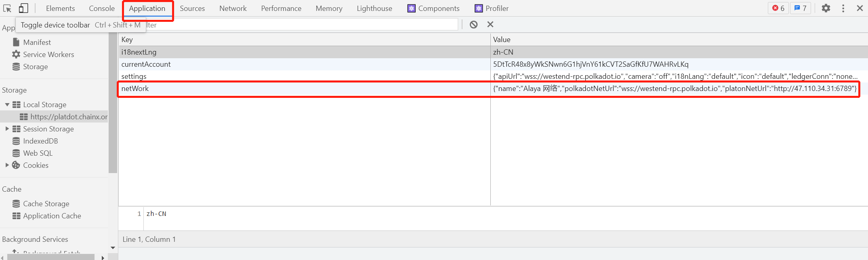Open the Service Workers section
This screenshot has width=868, height=260.
tap(43, 54)
